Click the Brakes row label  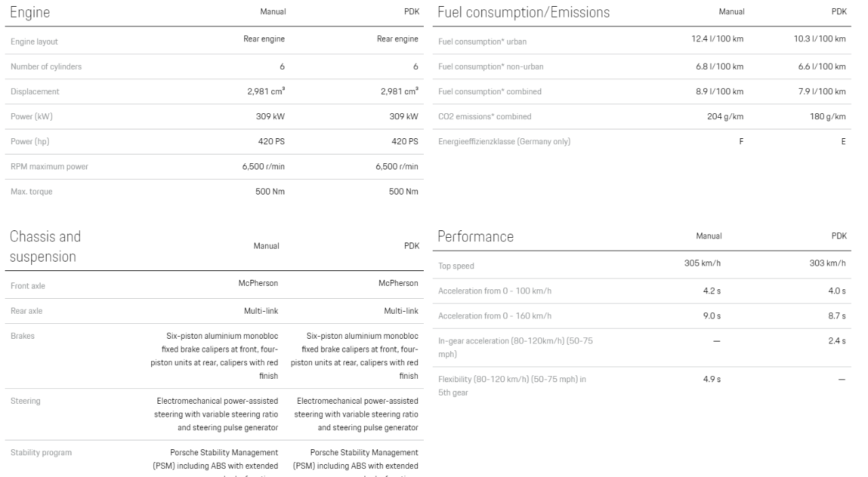click(x=22, y=335)
